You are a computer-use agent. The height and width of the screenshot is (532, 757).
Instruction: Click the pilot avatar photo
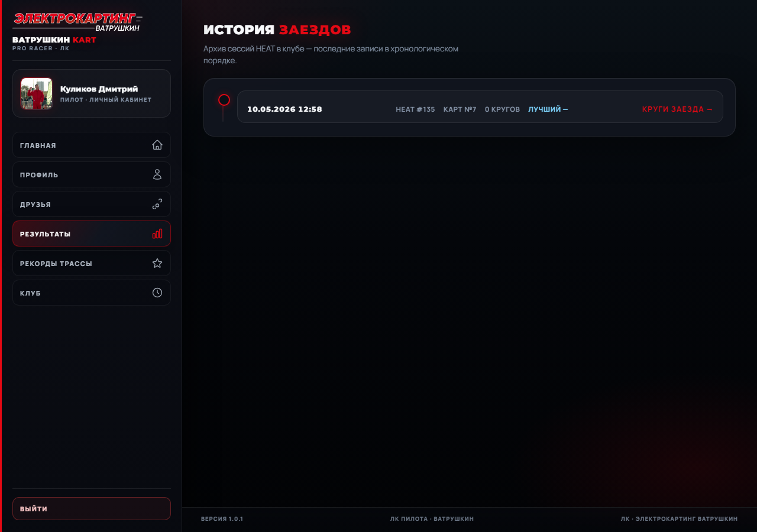click(x=37, y=93)
